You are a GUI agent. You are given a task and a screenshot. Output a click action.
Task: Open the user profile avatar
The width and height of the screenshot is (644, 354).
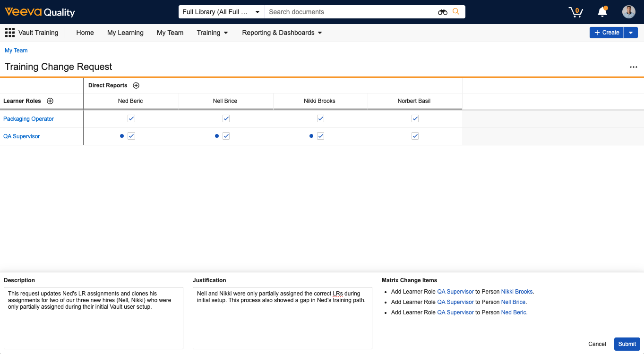pos(628,12)
